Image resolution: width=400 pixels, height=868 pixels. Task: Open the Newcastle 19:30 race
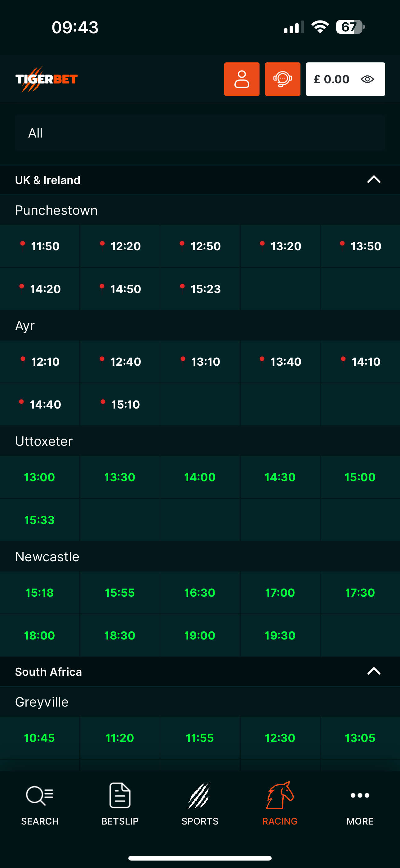[x=280, y=635]
